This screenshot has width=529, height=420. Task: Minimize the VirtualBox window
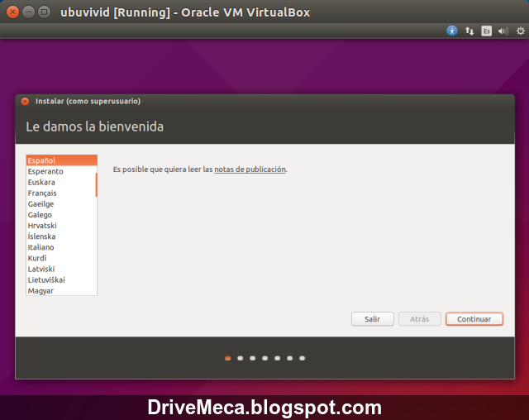28,12
